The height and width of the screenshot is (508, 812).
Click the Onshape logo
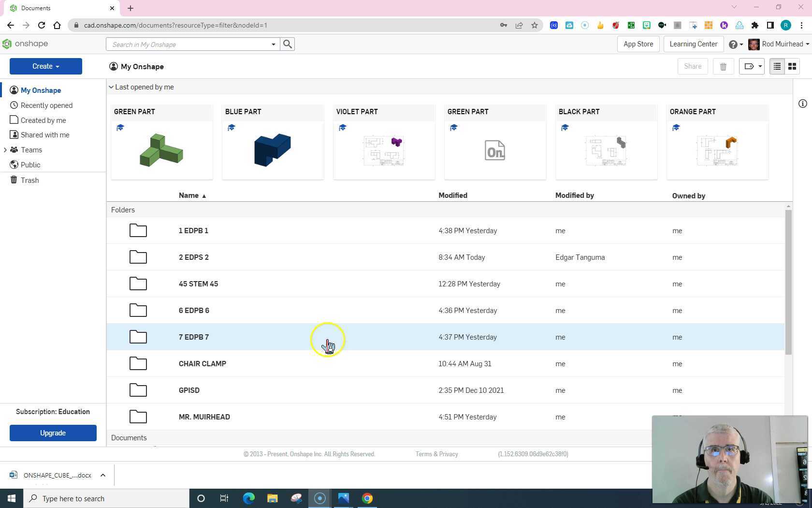(x=25, y=44)
